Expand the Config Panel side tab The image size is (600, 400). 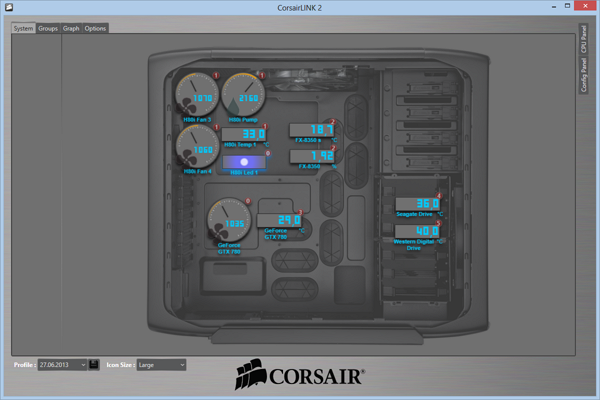click(x=584, y=75)
